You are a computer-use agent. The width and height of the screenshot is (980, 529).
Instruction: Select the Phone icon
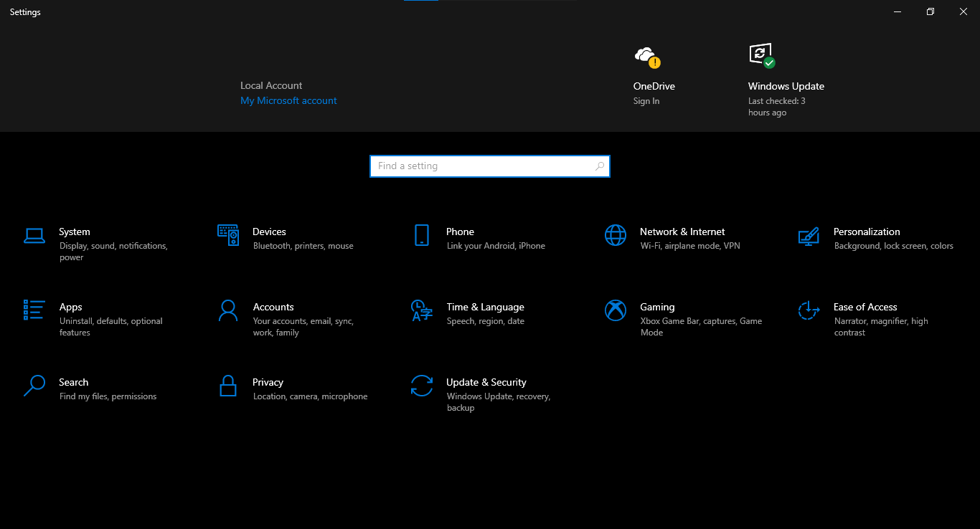[x=422, y=235]
